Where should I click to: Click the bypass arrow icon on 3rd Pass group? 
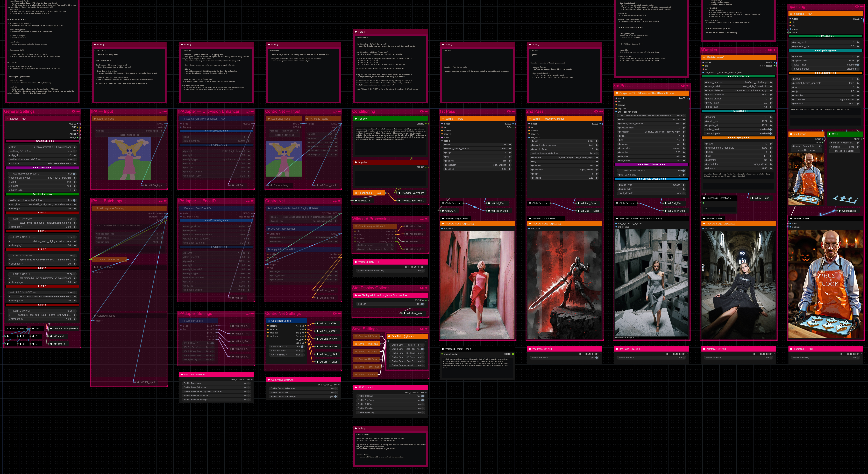point(687,86)
